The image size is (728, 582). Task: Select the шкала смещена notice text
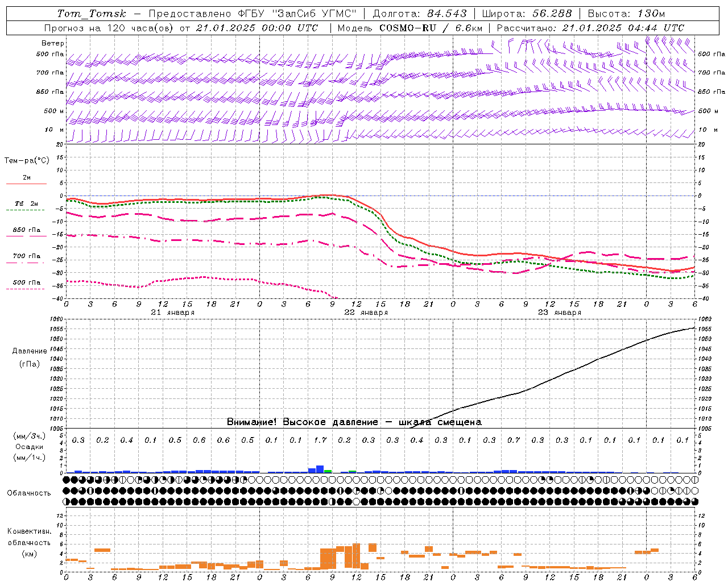coord(440,422)
